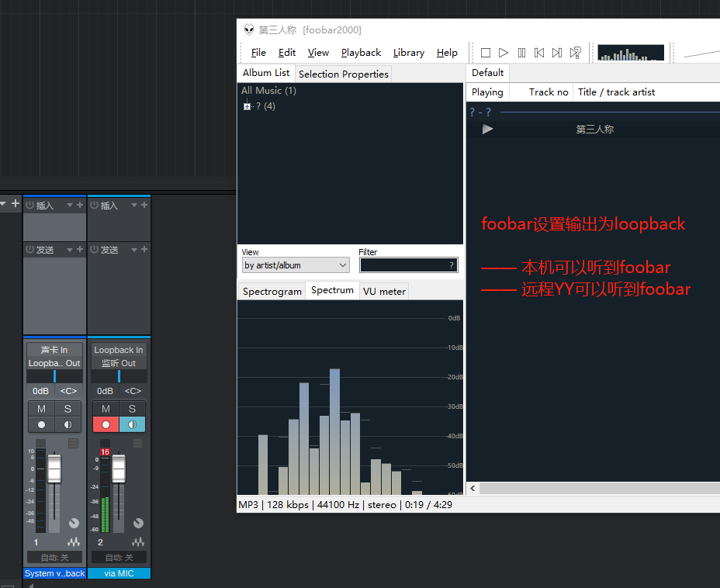The height and width of the screenshot is (588, 720).
Task: Toggle Solo on the via MIC channel
Action: [132, 409]
